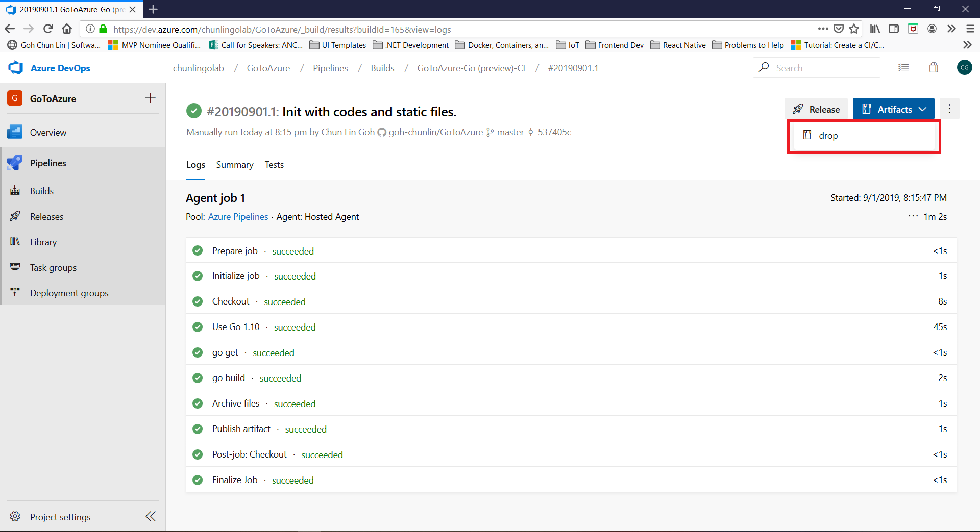
Task: Click the browser Home icon
Action: [67, 29]
